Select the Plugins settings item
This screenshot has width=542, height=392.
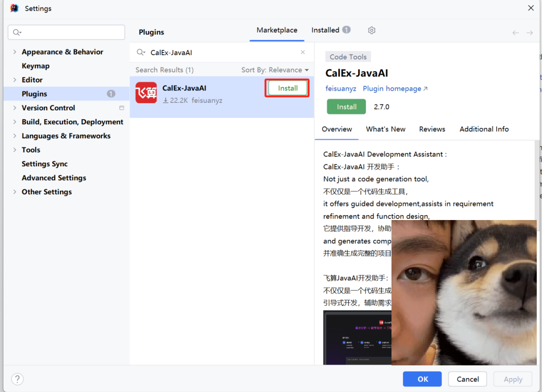tap(66, 93)
